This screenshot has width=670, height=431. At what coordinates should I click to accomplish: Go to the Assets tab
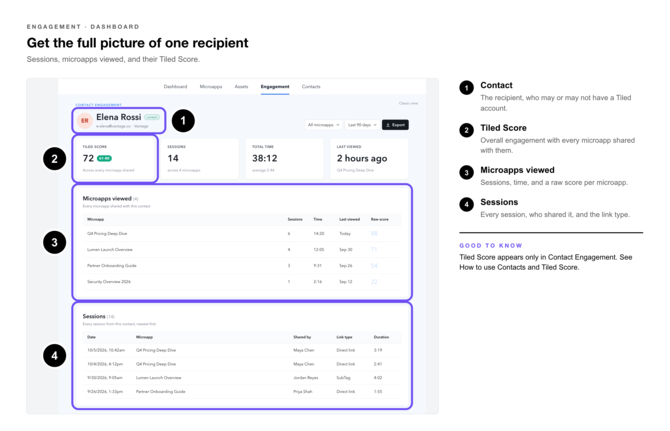pos(241,87)
